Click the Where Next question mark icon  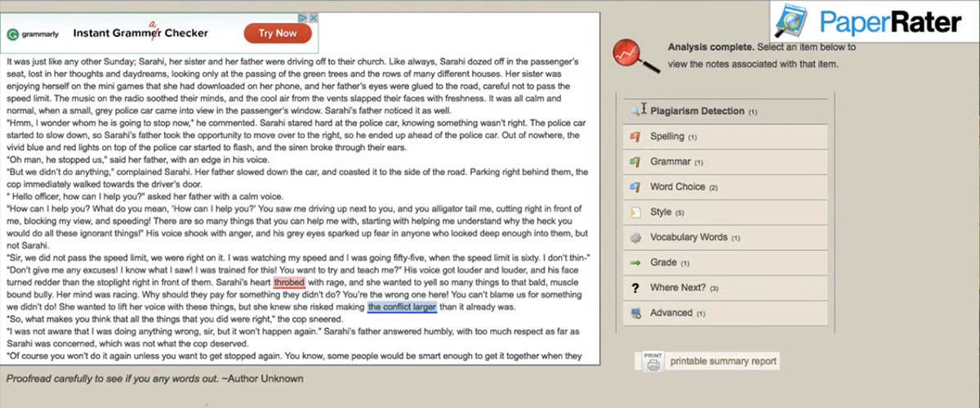[x=635, y=288]
